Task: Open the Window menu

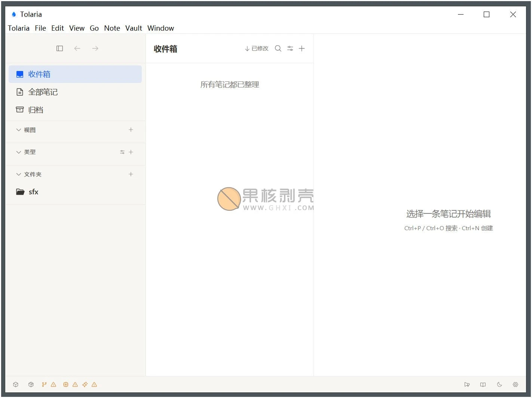Action: (160, 28)
